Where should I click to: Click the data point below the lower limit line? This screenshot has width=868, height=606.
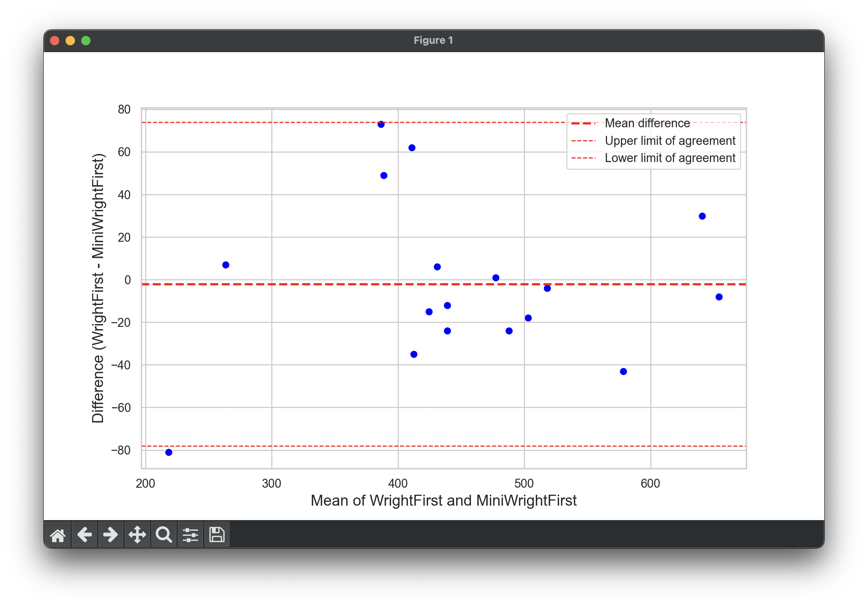pyautogui.click(x=169, y=452)
